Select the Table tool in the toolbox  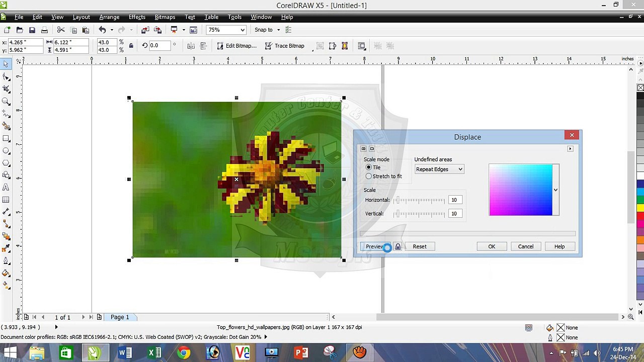(6, 200)
